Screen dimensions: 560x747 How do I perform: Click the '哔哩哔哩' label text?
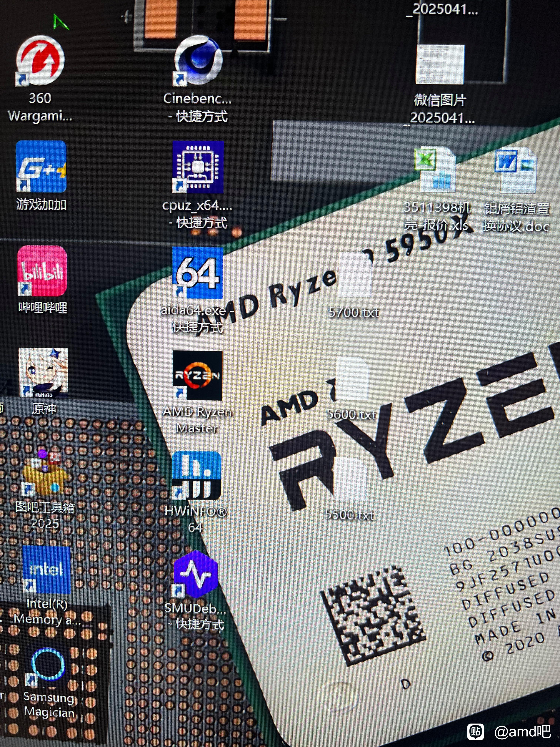coord(43,307)
